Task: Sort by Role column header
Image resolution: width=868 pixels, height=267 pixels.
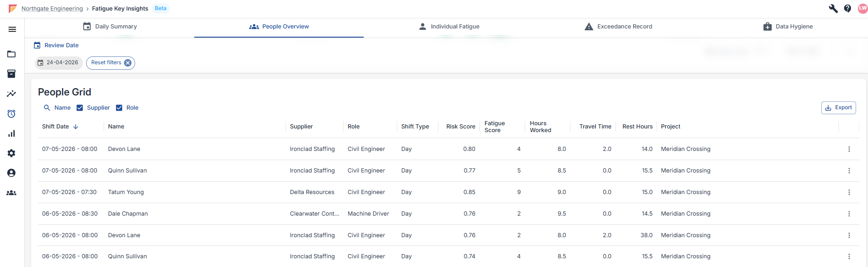Action: click(354, 127)
